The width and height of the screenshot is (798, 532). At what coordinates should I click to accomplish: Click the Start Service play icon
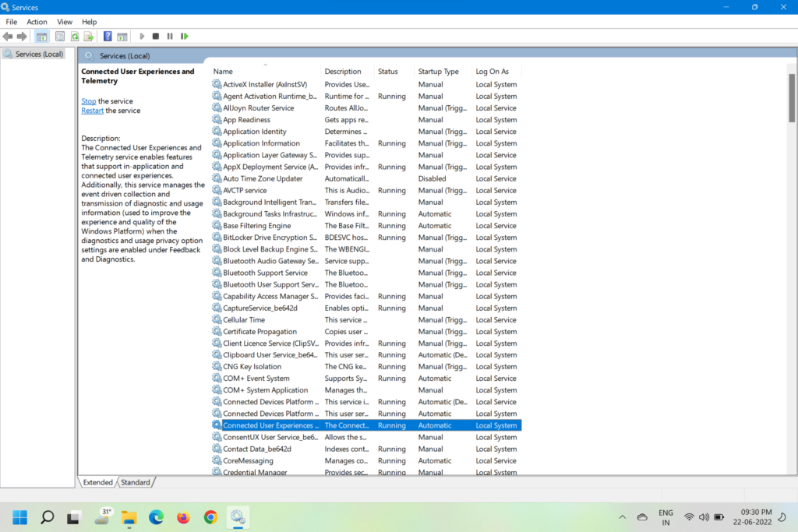(142, 37)
